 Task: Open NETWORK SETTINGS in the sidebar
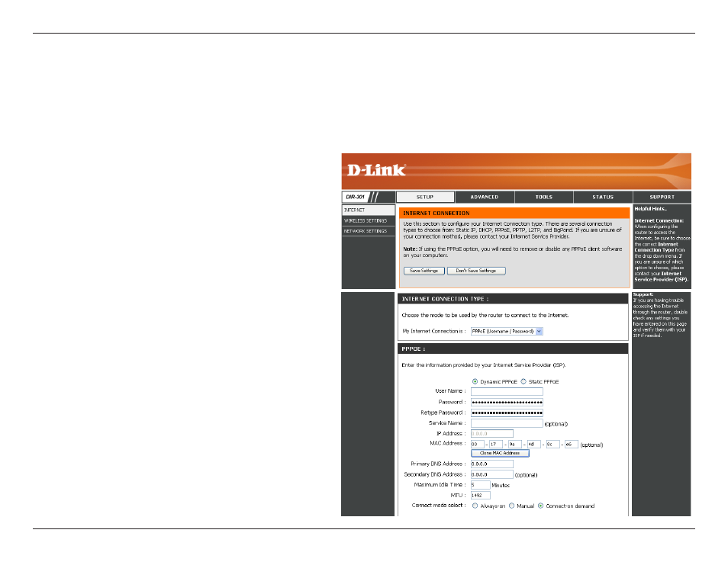pyautogui.click(x=368, y=231)
